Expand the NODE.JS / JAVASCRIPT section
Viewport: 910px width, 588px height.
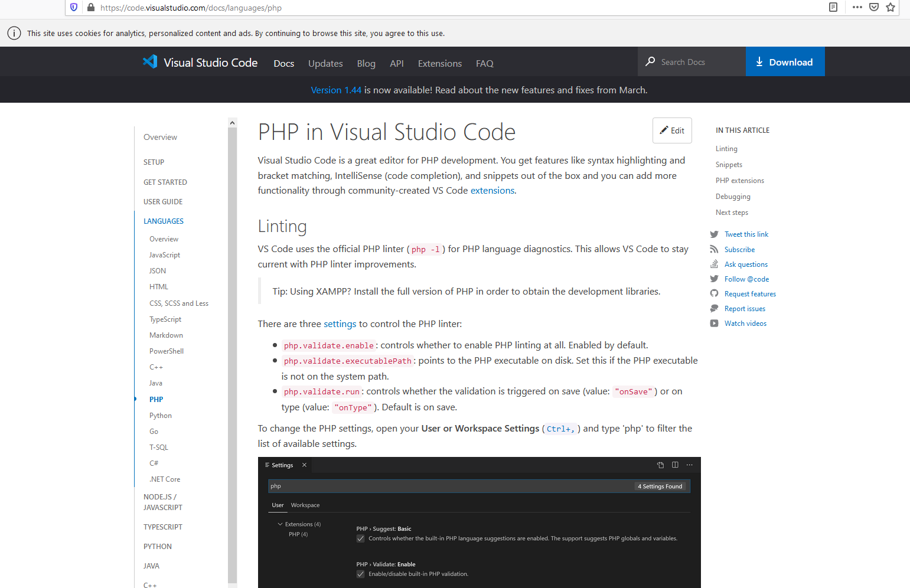coord(163,502)
